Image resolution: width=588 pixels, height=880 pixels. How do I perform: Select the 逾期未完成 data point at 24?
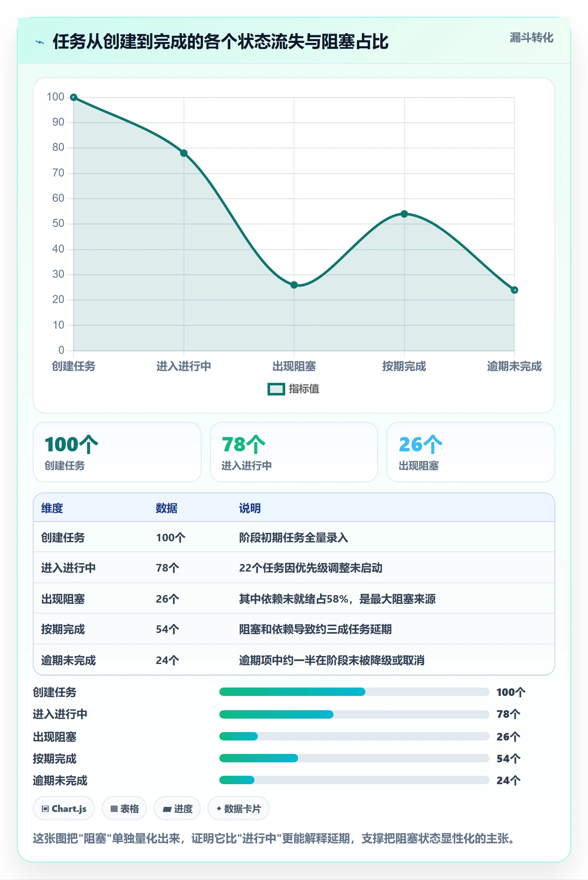pos(514,290)
